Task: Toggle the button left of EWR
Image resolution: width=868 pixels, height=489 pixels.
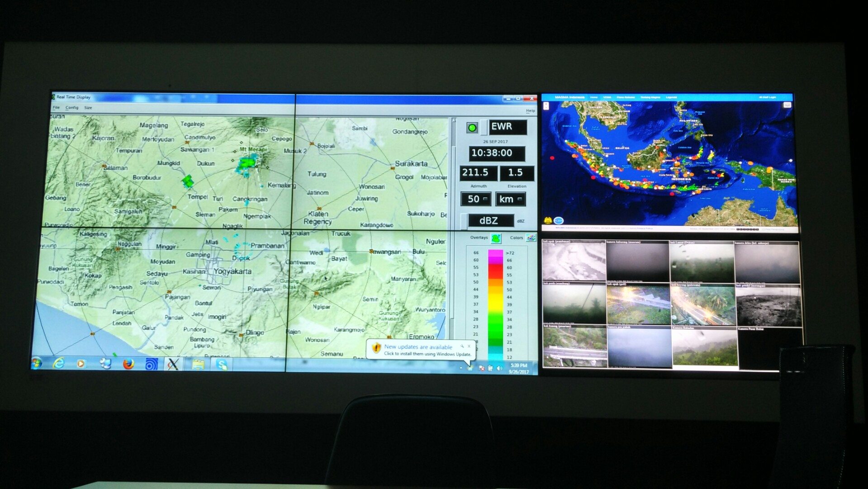Action: click(484, 128)
